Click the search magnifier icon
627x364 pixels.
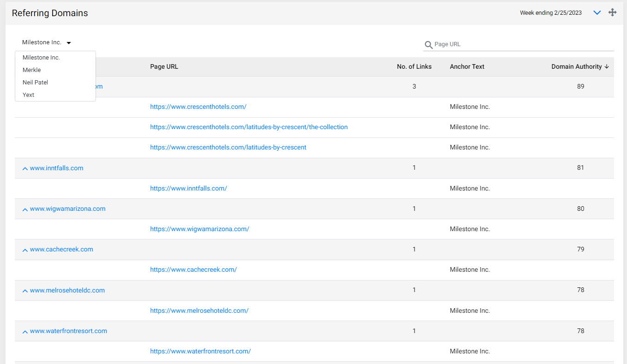tap(428, 45)
